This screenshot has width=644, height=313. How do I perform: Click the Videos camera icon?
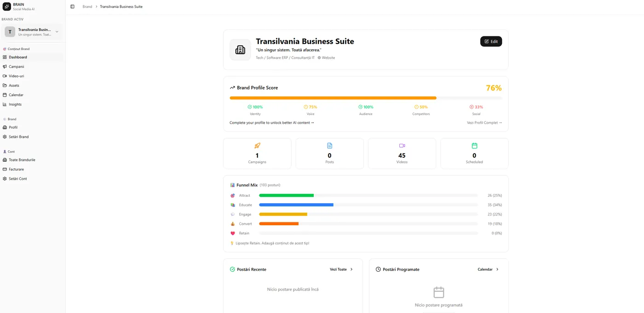click(x=402, y=146)
